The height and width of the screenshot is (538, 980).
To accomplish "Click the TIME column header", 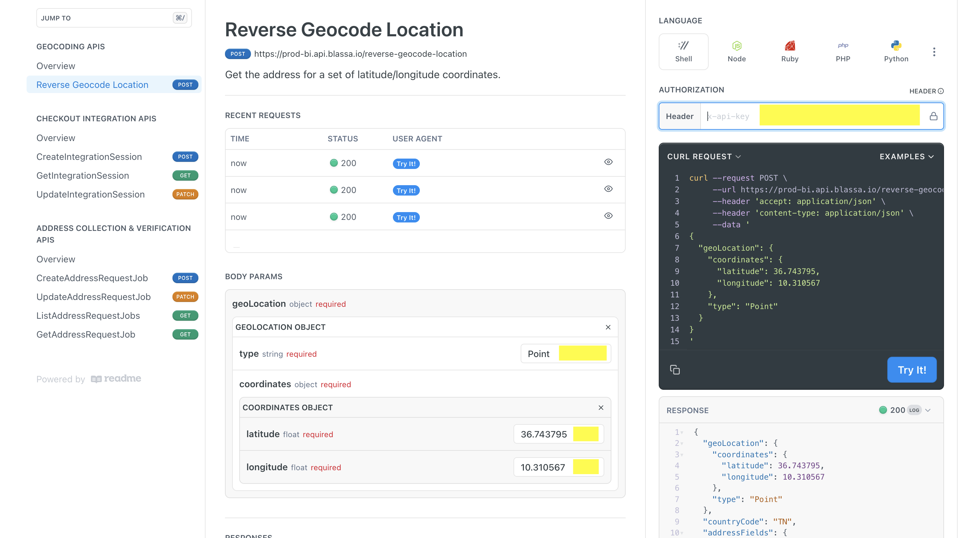I will tap(240, 139).
